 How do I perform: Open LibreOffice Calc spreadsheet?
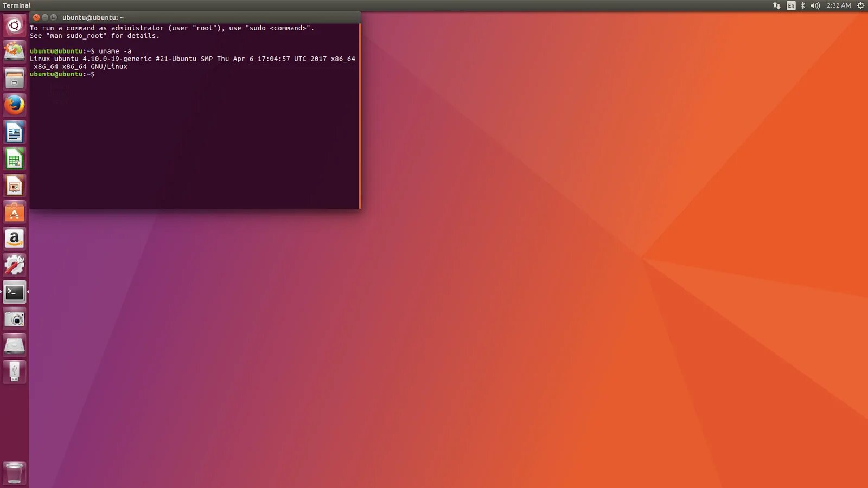[x=15, y=159]
